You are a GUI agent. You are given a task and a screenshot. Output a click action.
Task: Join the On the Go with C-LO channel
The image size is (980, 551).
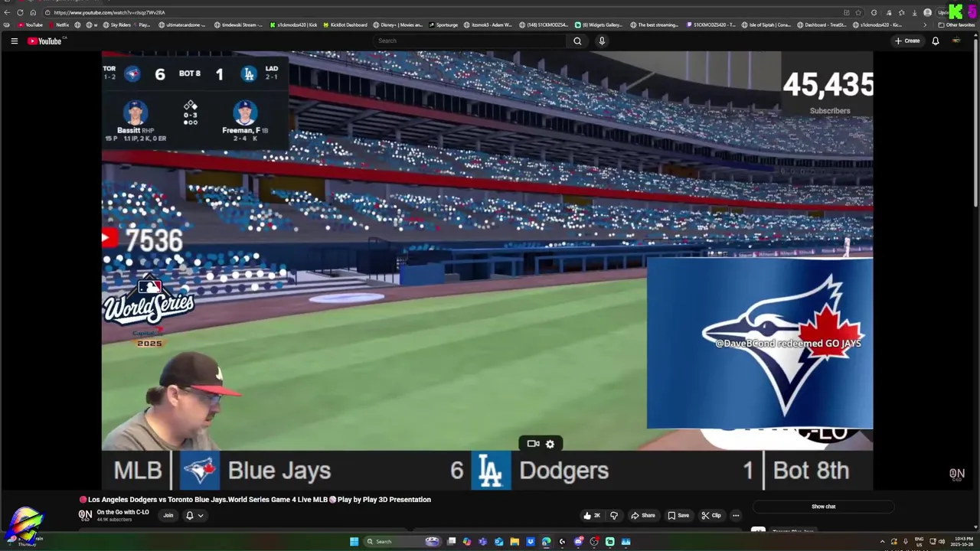pos(168,515)
